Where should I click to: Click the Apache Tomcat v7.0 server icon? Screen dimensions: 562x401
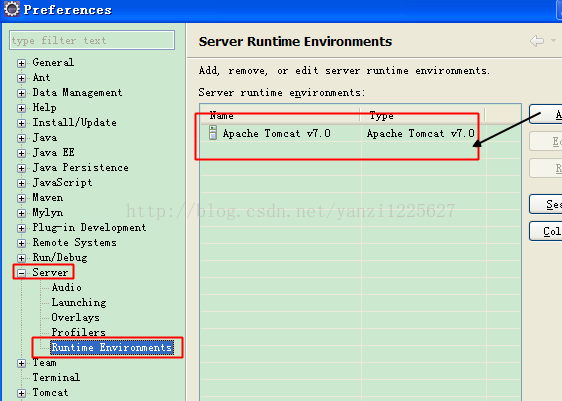tap(213, 133)
